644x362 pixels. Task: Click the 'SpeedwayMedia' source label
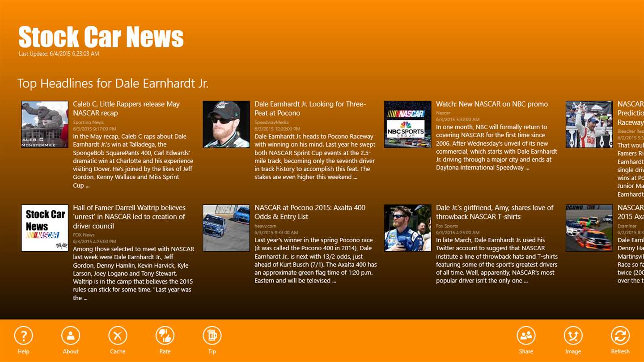(271, 122)
